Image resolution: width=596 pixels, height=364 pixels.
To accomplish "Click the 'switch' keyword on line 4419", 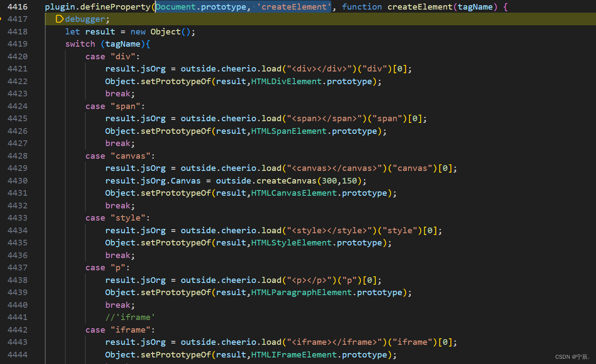I will pos(80,44).
